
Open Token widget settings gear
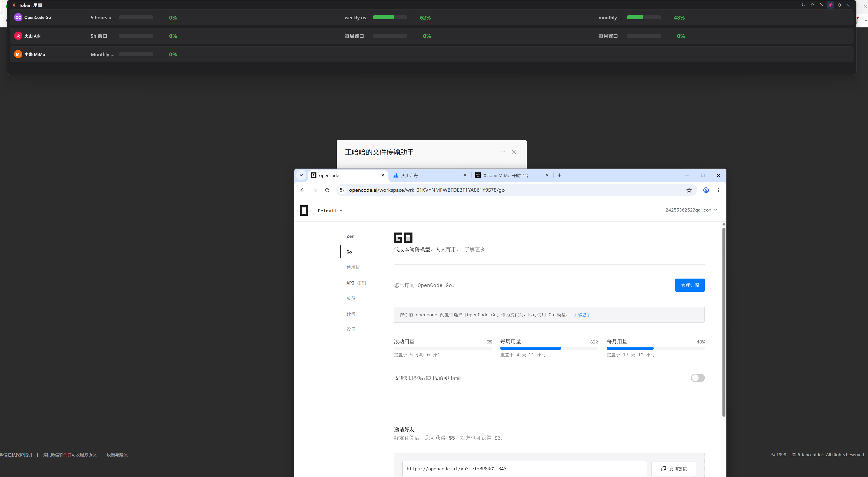tap(839, 5)
